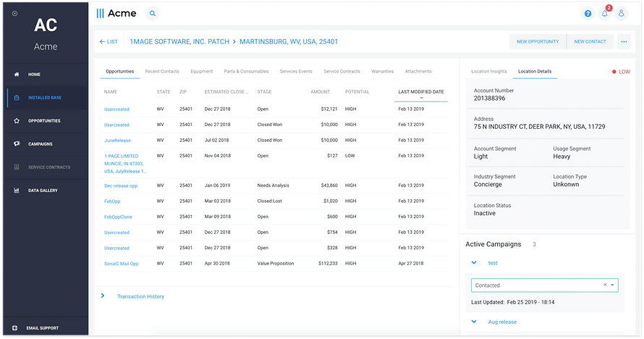Open Usercreated opportunity with amount $754

[x=116, y=233]
